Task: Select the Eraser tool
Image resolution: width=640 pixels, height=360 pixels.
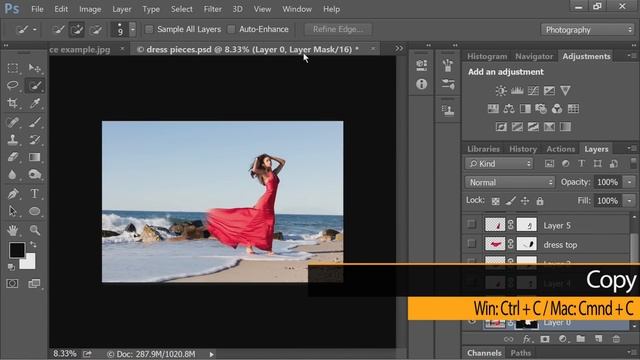Action: [13, 157]
